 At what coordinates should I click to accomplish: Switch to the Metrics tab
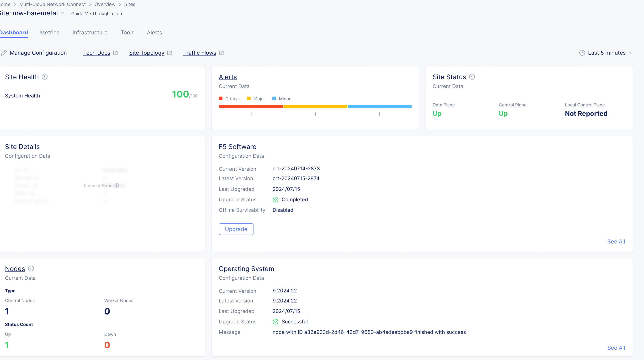(x=50, y=32)
